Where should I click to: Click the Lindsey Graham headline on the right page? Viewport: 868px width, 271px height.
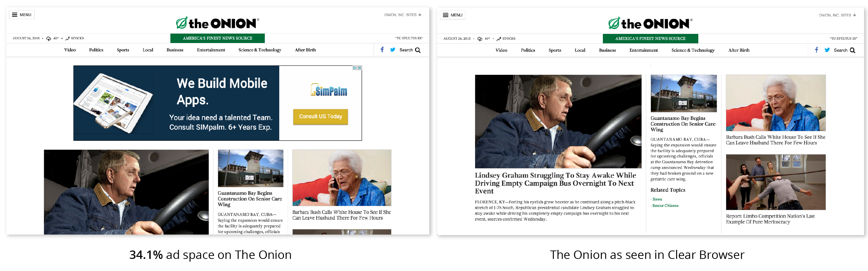pos(555,183)
